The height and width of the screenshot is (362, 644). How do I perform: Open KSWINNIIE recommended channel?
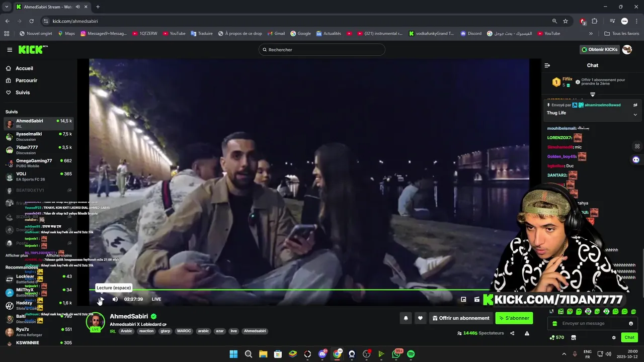pyautogui.click(x=39, y=343)
